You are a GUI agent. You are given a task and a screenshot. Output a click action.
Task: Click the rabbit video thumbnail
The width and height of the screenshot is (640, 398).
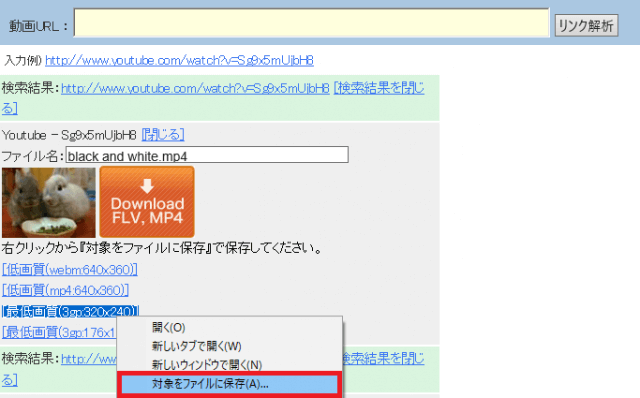point(49,202)
